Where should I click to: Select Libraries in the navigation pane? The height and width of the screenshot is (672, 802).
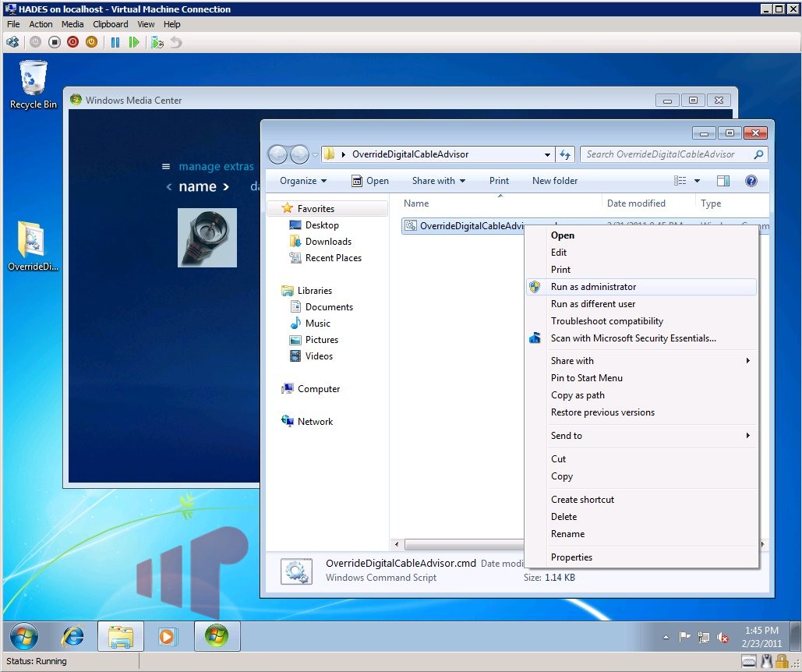(315, 291)
